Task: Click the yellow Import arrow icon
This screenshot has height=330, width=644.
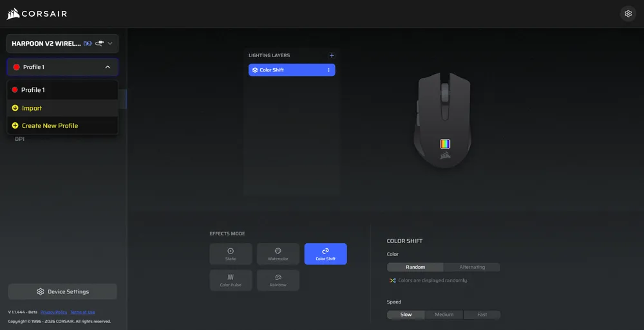Action: click(x=15, y=108)
